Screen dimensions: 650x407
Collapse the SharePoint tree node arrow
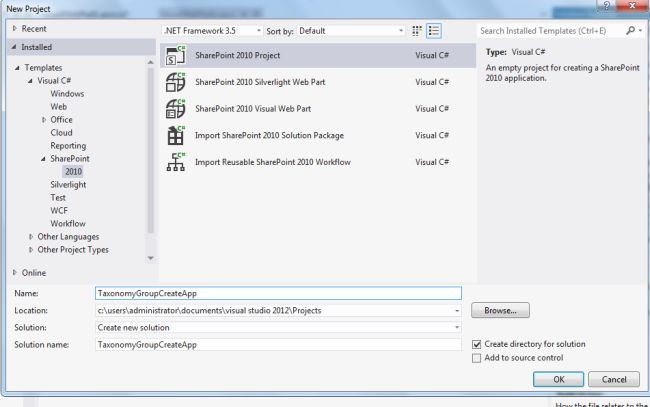click(43, 159)
